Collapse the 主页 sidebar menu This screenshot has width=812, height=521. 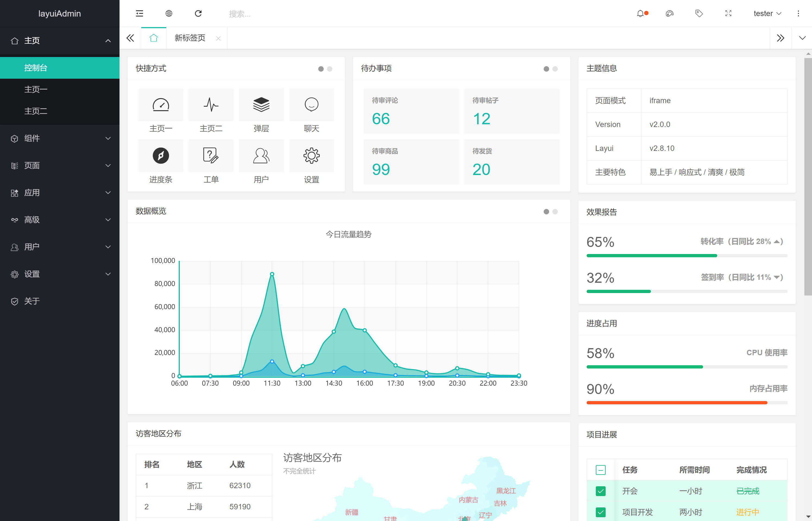click(x=59, y=41)
